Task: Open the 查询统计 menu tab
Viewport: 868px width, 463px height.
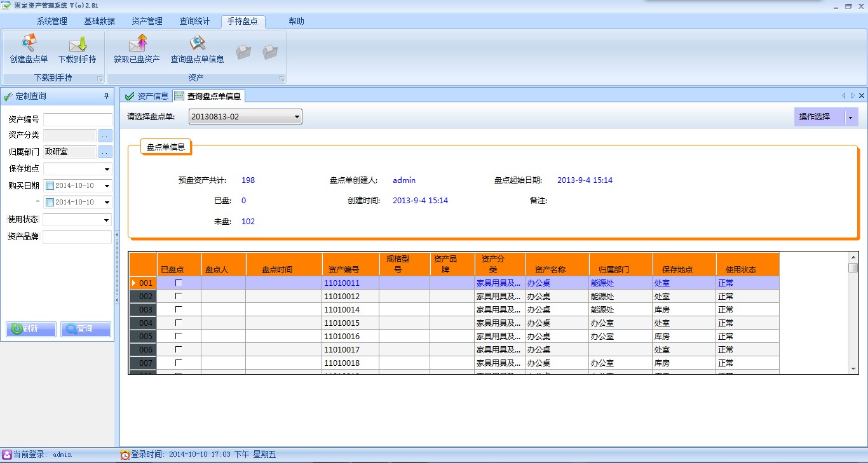Action: click(x=194, y=21)
